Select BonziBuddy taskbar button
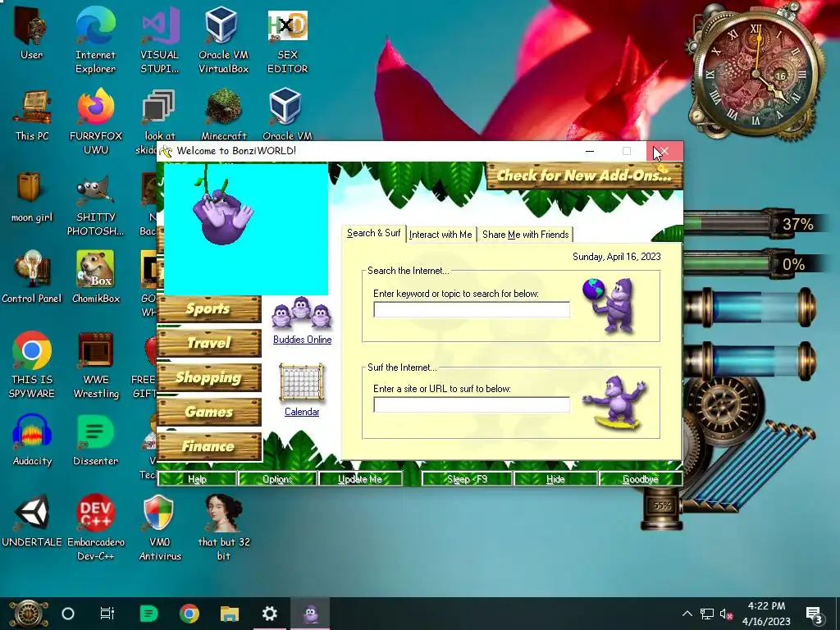 pos(310,614)
